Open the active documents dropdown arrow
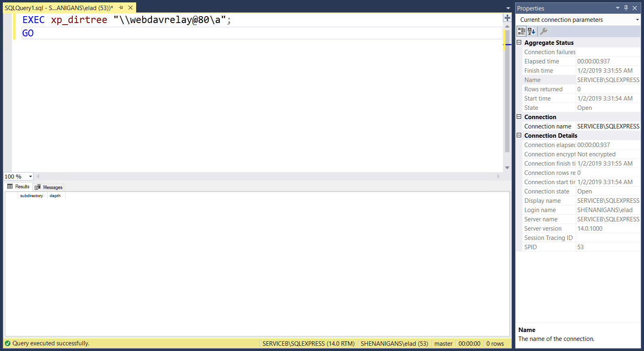This screenshot has height=351, width=644. click(x=508, y=8)
